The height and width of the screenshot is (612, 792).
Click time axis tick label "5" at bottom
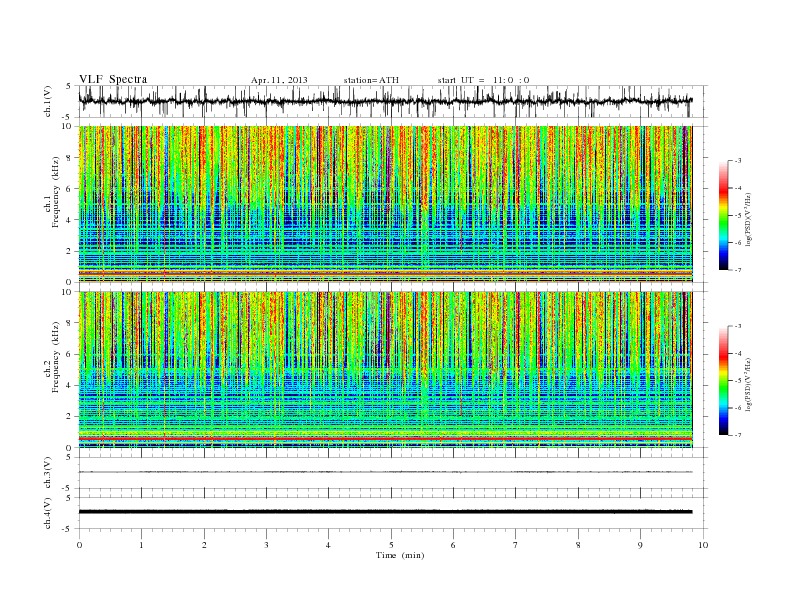pos(391,545)
